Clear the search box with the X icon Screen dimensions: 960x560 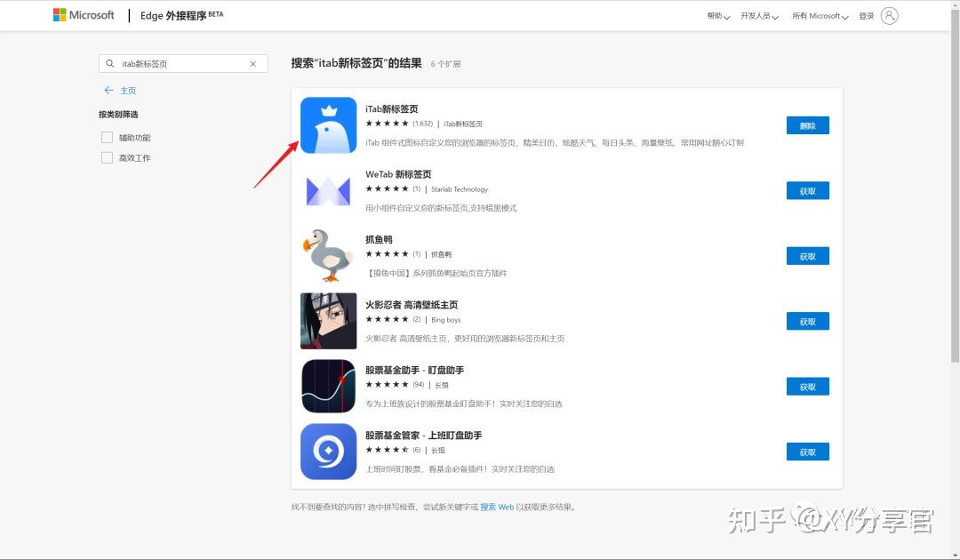(252, 63)
